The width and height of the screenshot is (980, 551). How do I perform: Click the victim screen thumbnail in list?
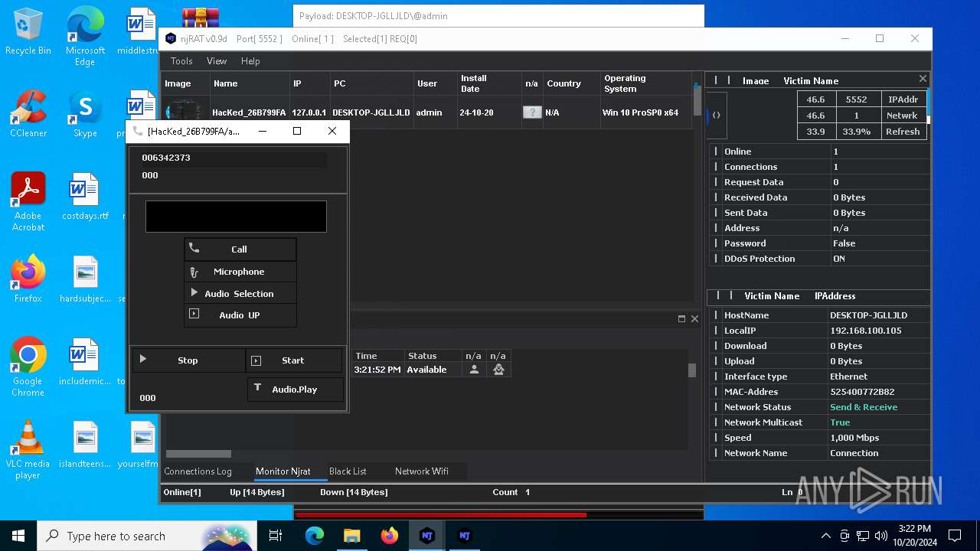[x=184, y=112]
